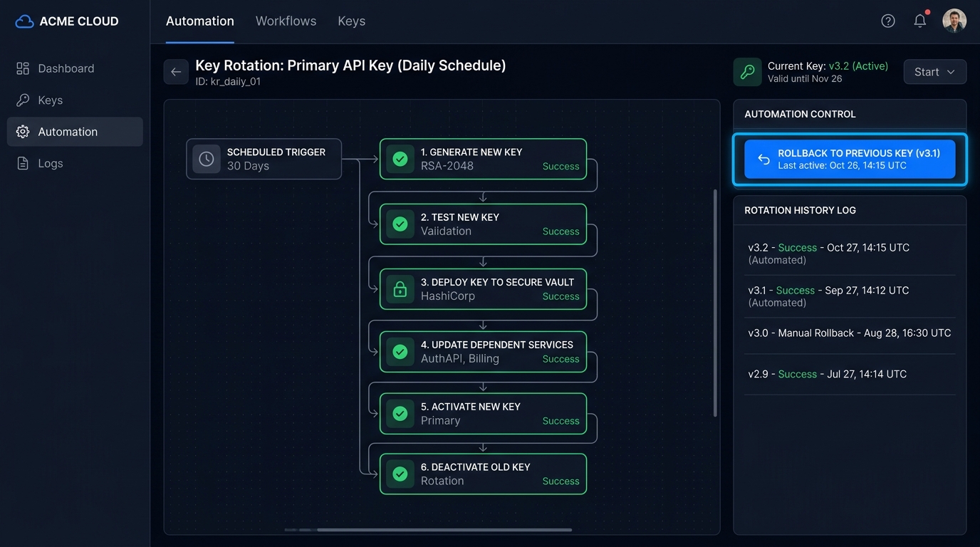The image size is (980, 547).
Task: Select the Scheduled Trigger 30 Days node
Action: click(x=264, y=159)
